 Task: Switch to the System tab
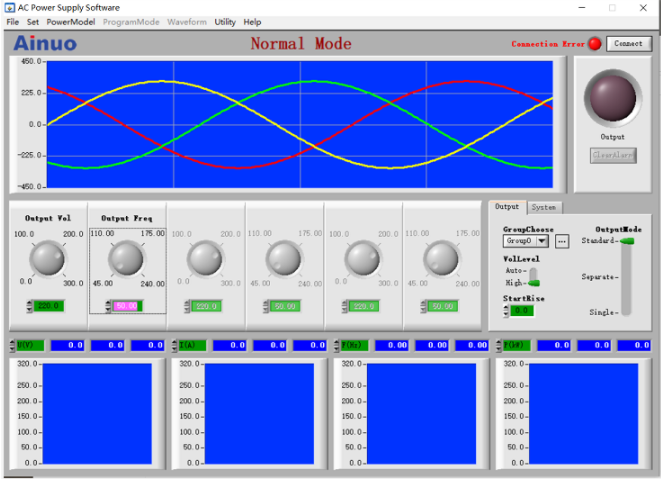click(544, 207)
